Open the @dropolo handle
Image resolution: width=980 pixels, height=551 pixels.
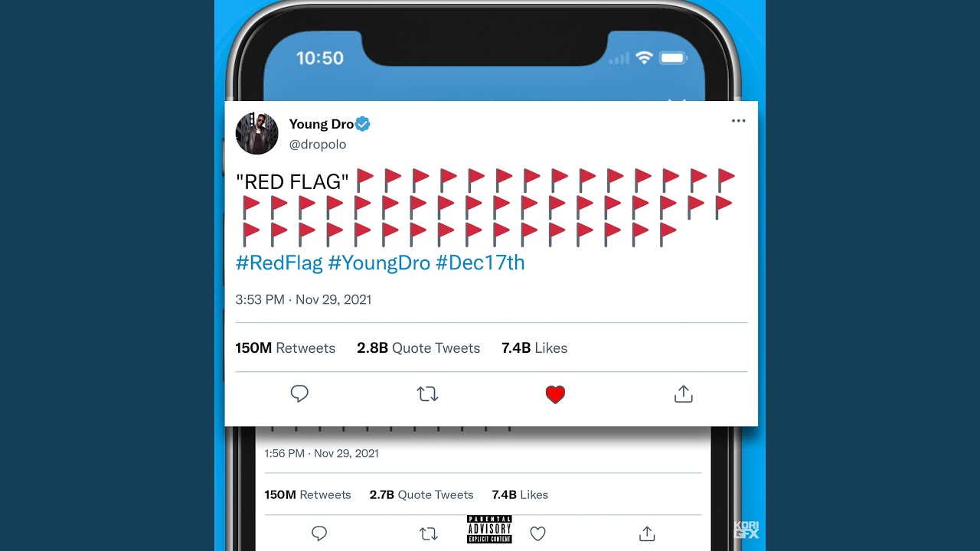point(318,144)
